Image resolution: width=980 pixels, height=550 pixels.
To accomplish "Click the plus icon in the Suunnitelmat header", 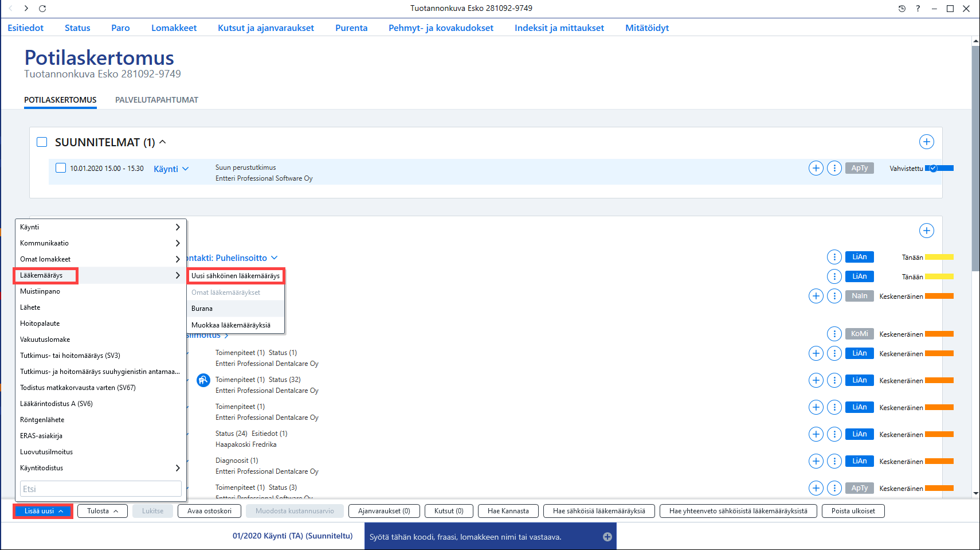I will point(926,142).
